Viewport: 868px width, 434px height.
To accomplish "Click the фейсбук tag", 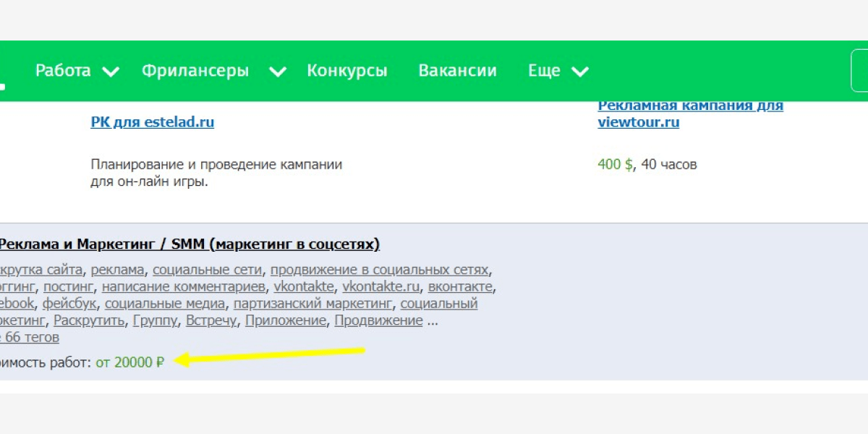I will 69,304.
